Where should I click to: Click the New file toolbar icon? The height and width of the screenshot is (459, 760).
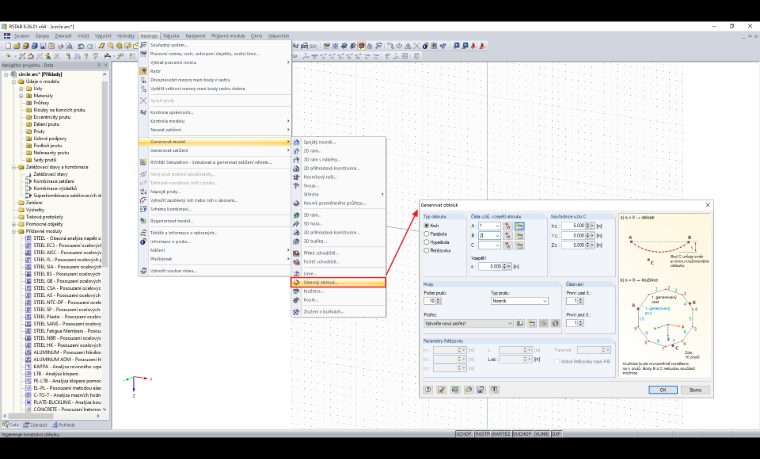pyautogui.click(x=8, y=46)
